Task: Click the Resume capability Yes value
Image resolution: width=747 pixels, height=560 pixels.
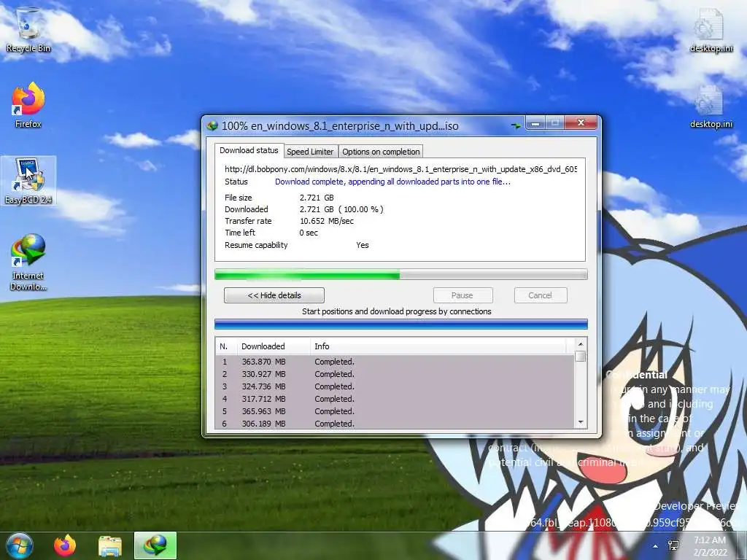Action: (363, 245)
